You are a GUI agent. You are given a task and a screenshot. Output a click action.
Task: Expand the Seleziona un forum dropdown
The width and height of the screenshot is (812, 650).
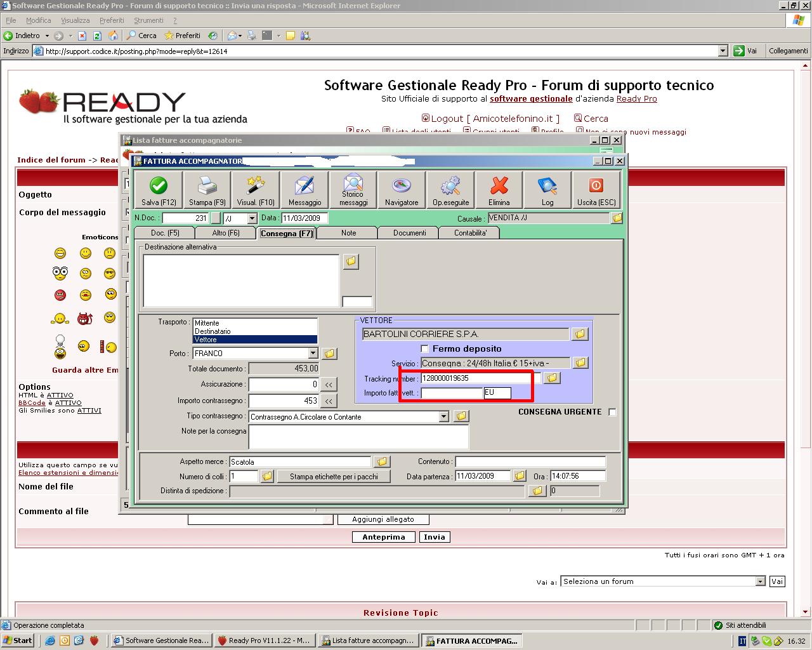coord(760,581)
